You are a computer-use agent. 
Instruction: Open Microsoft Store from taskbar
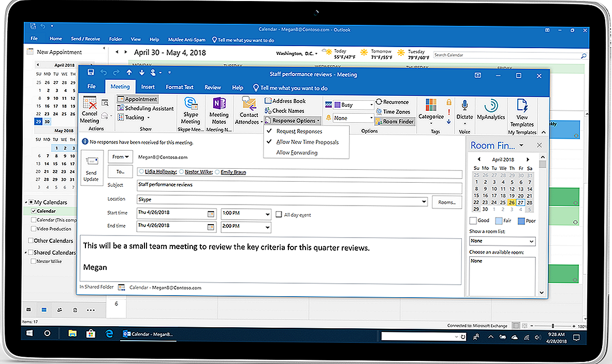pyautogui.click(x=91, y=333)
